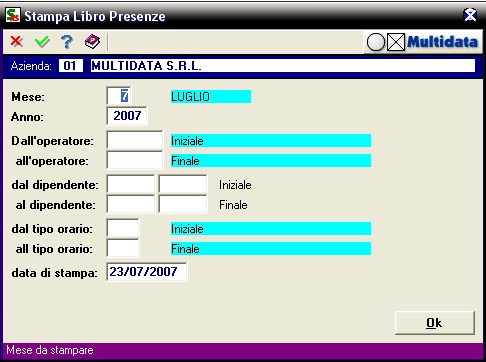Click the Iniziale text beside Dall'operatore
Viewport: 486px width, 362px height.
point(187,141)
